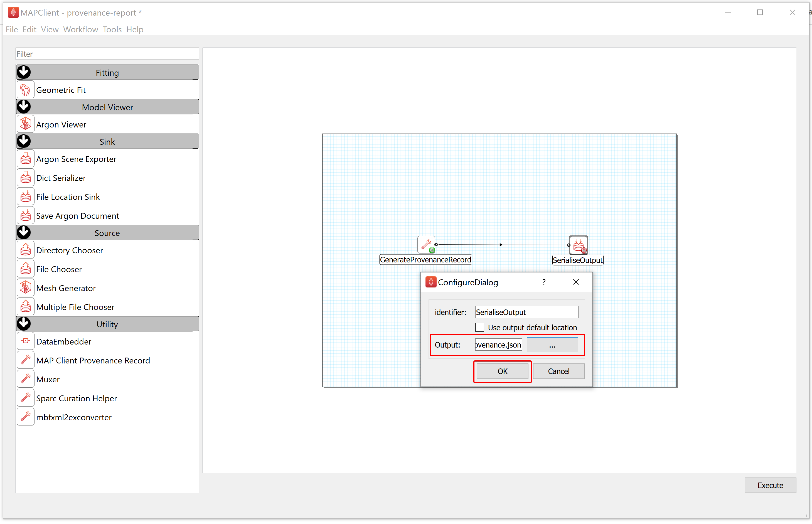The height and width of the screenshot is (524, 812).
Task: Collapse the Fitting category section
Action: (x=24, y=72)
